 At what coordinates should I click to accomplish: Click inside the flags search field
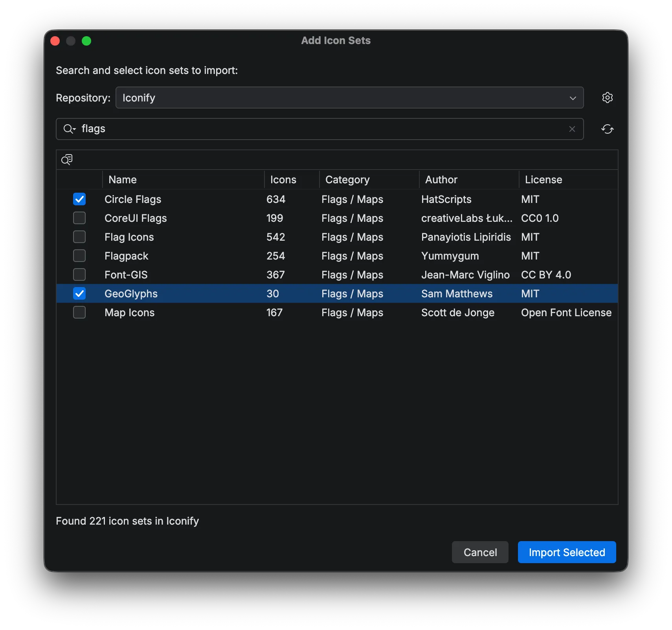coord(275,129)
